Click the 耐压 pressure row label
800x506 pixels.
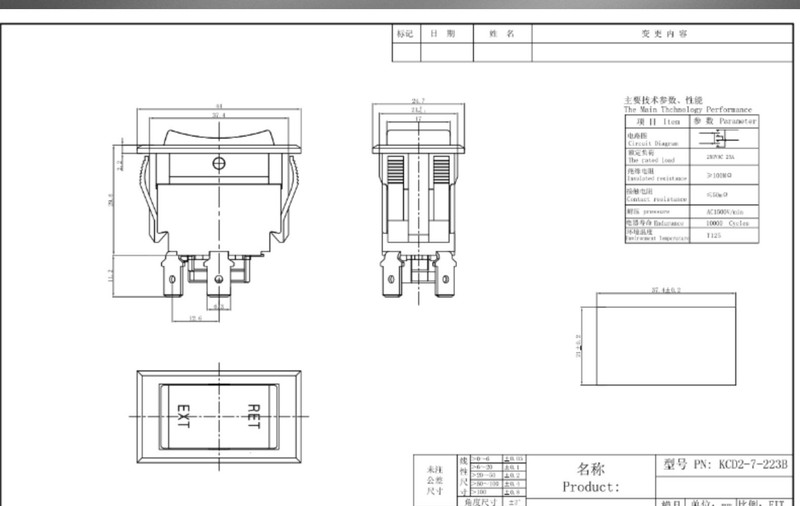[648, 212]
